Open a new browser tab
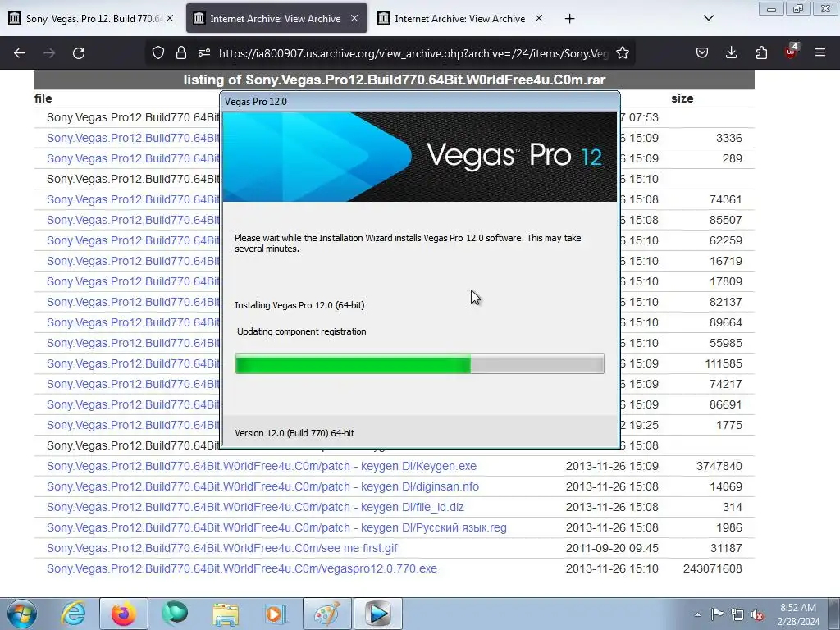840x630 pixels. coord(569,19)
